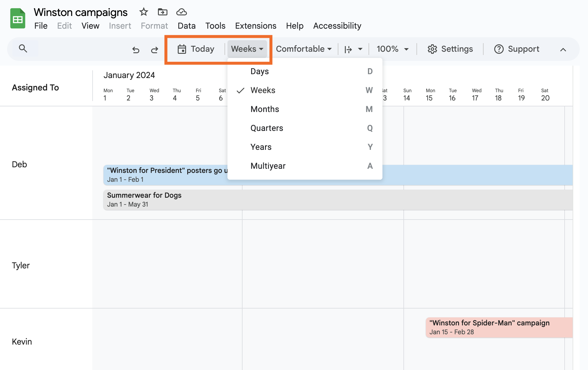Click the Thu 18 date header

click(499, 95)
